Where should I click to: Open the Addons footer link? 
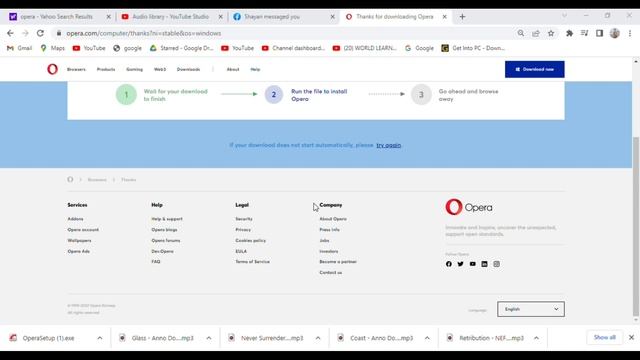point(75,219)
